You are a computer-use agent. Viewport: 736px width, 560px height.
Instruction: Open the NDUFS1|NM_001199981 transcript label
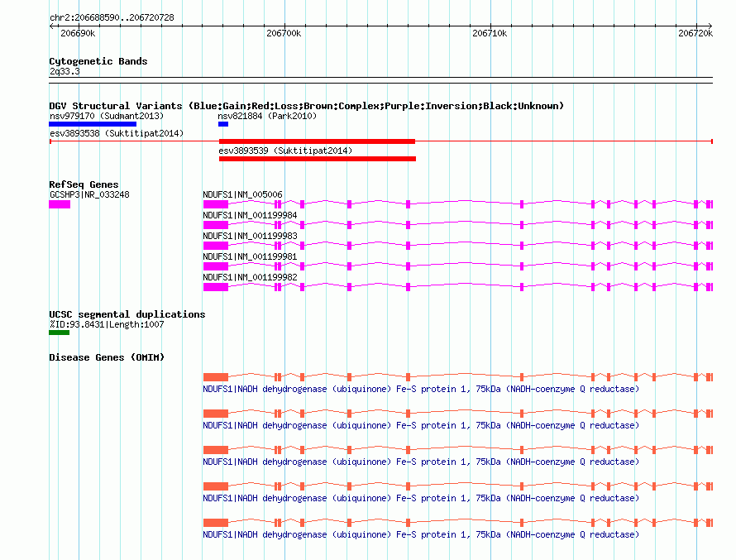coord(250,256)
